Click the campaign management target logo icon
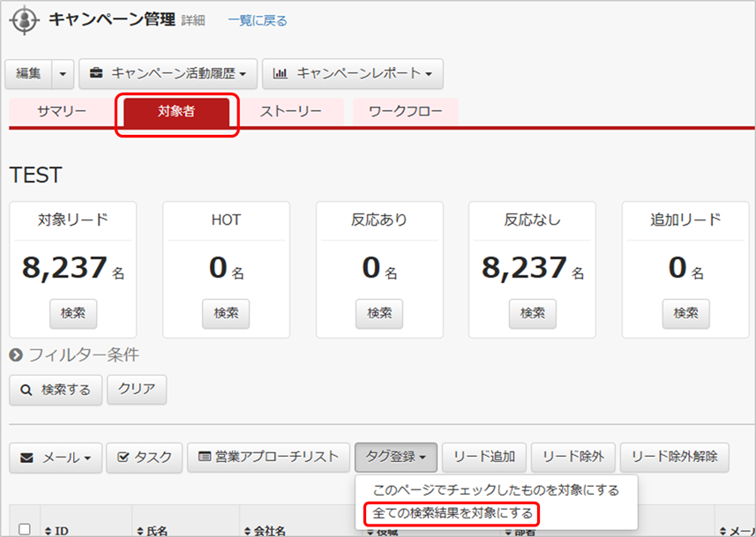The height and width of the screenshot is (537, 756). click(24, 20)
